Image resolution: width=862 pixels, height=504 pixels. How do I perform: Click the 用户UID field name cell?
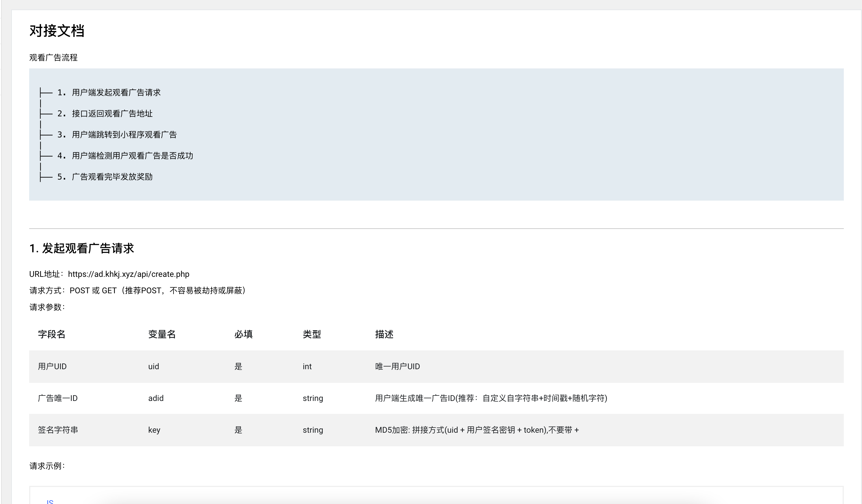tap(52, 367)
